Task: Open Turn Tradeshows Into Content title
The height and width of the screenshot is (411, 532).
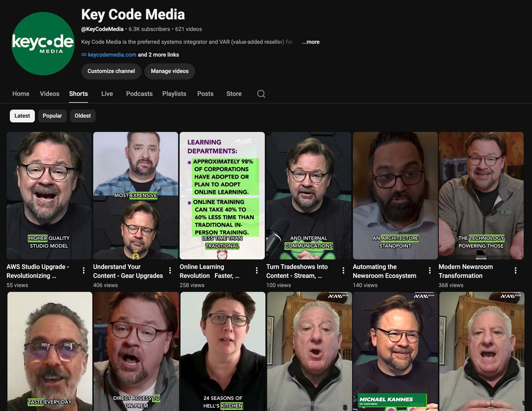Action: [x=297, y=271]
